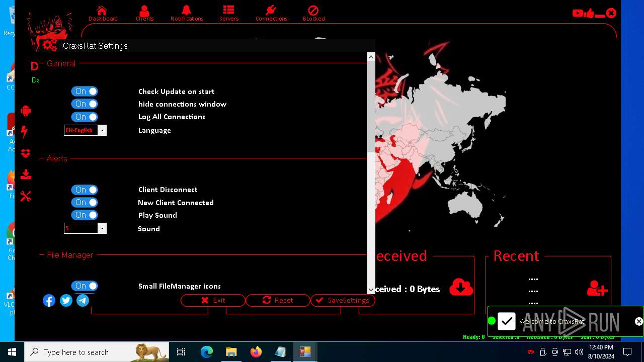Open Task View on taskbar
This screenshot has height=362, width=644.
click(181, 352)
